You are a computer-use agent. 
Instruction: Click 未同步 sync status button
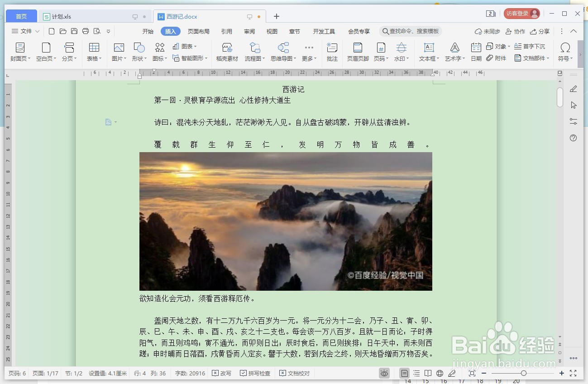tap(488, 31)
